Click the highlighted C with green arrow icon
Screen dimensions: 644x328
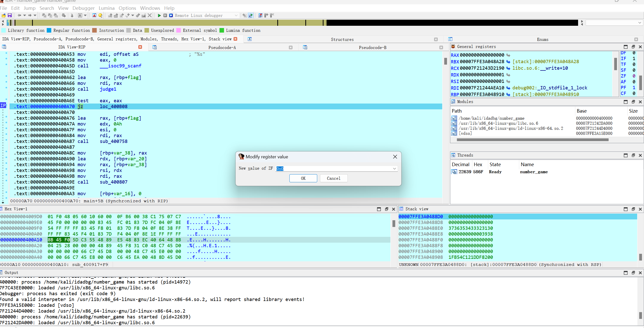[x=251, y=15]
